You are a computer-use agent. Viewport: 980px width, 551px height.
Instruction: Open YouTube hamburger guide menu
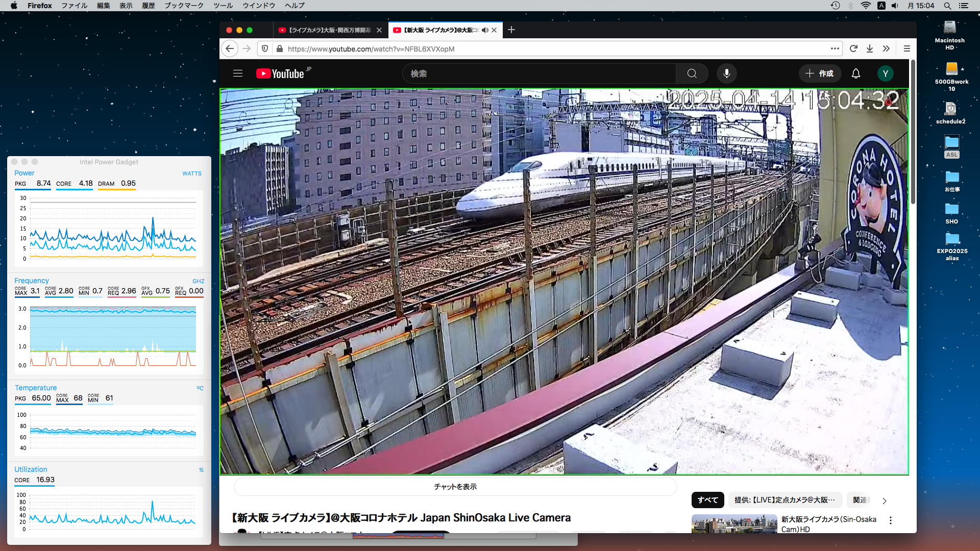click(x=238, y=73)
